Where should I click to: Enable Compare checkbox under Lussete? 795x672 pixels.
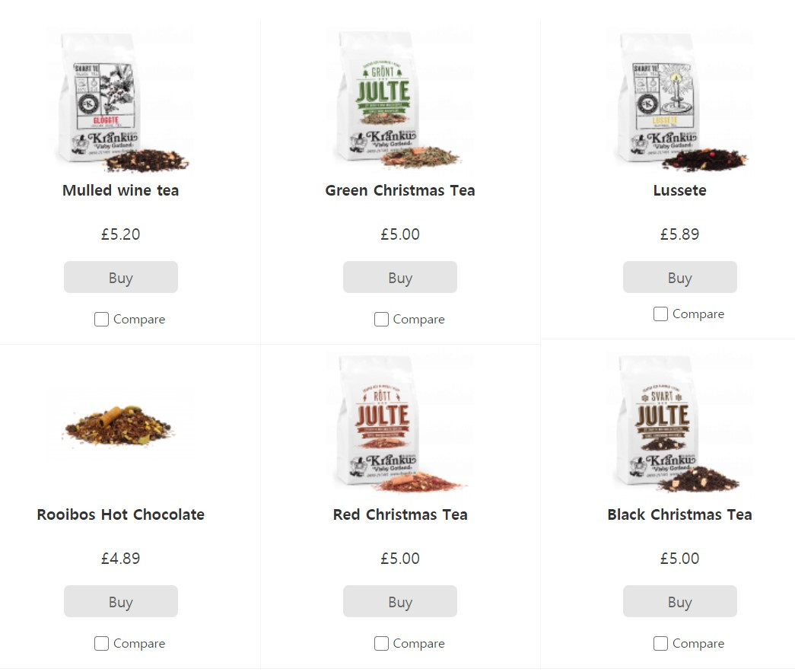point(660,314)
